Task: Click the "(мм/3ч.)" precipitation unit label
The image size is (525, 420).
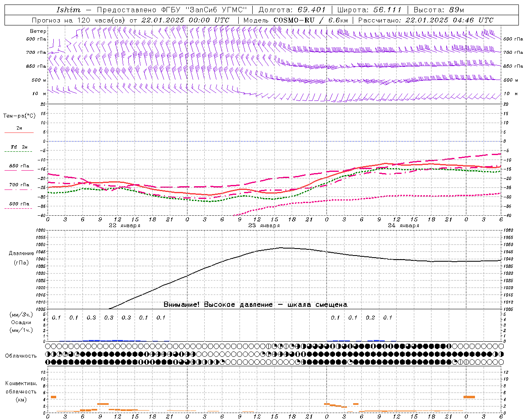Action: pyautogui.click(x=21, y=315)
